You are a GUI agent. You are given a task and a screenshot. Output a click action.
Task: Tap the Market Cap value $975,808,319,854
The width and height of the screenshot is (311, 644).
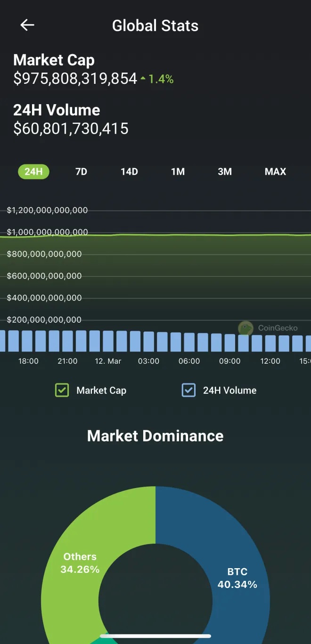pyautogui.click(x=75, y=79)
